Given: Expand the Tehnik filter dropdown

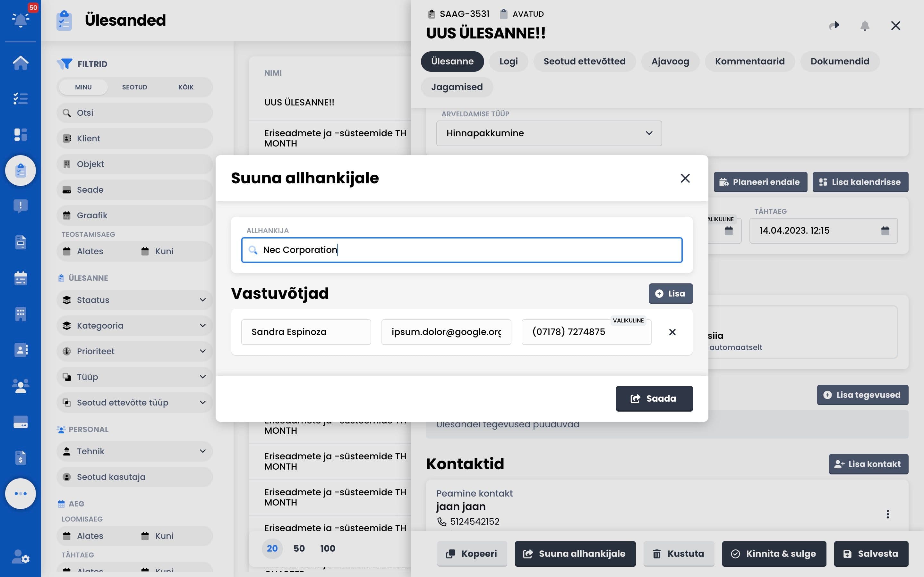Looking at the screenshot, I should point(134,451).
